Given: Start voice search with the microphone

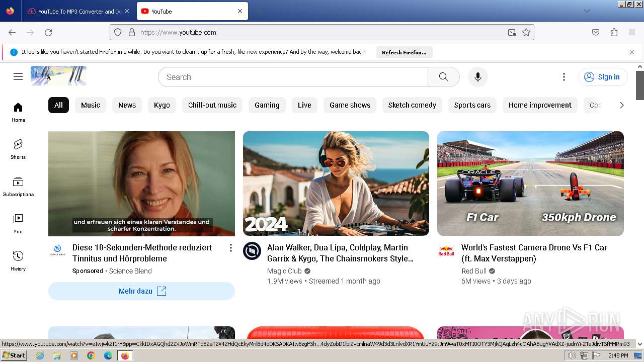Looking at the screenshot, I should 478,77.
